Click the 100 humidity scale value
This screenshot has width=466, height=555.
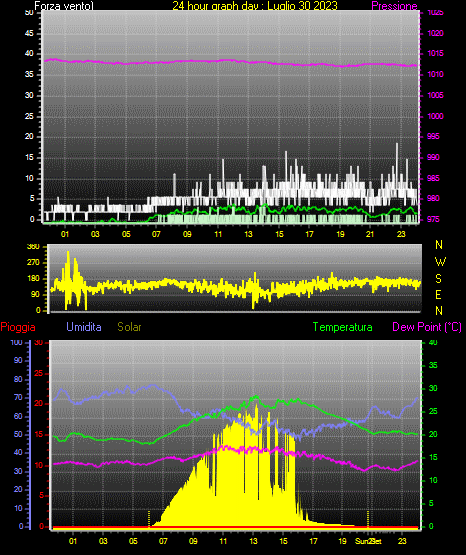pyautogui.click(x=16, y=342)
